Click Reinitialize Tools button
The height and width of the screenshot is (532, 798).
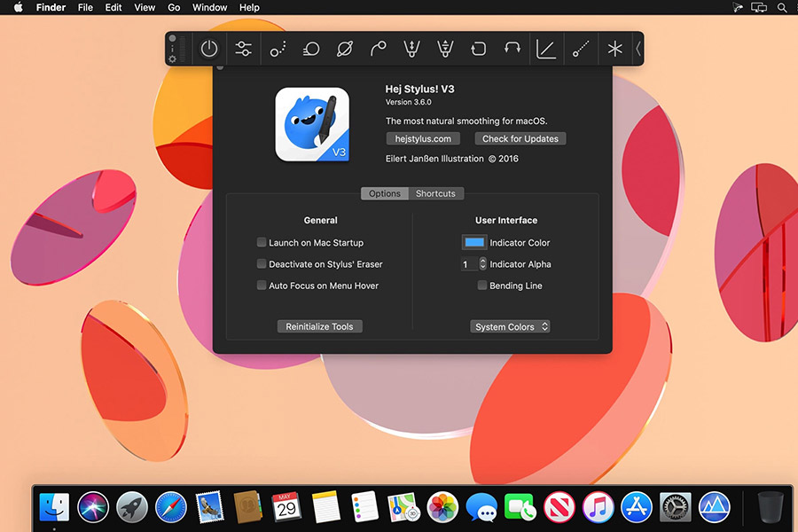[319, 326]
